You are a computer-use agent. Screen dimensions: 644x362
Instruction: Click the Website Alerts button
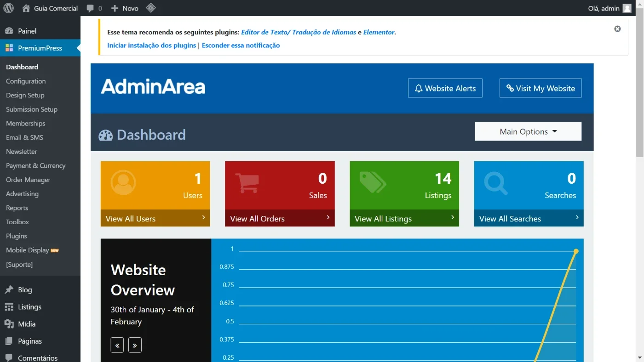[445, 88]
